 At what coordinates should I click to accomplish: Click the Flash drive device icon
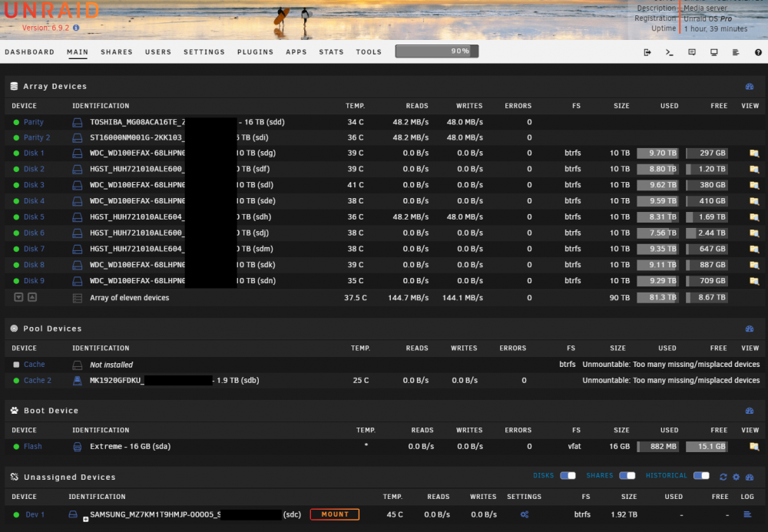click(78, 446)
